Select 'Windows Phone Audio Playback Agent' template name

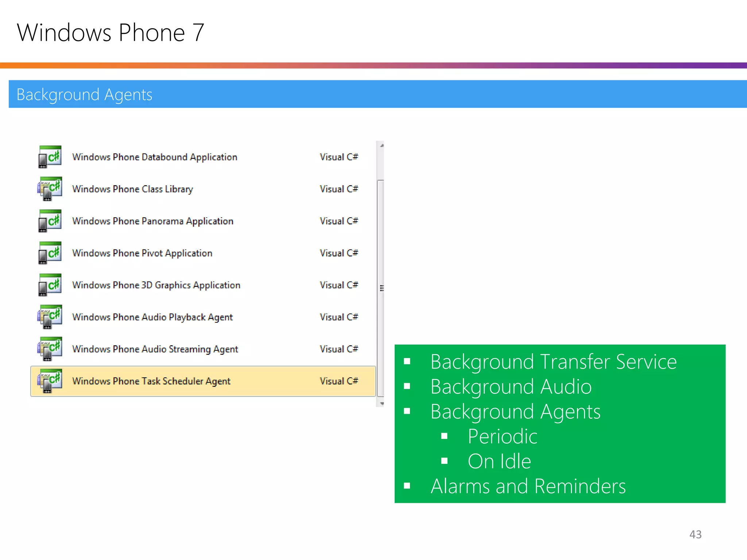pos(152,317)
